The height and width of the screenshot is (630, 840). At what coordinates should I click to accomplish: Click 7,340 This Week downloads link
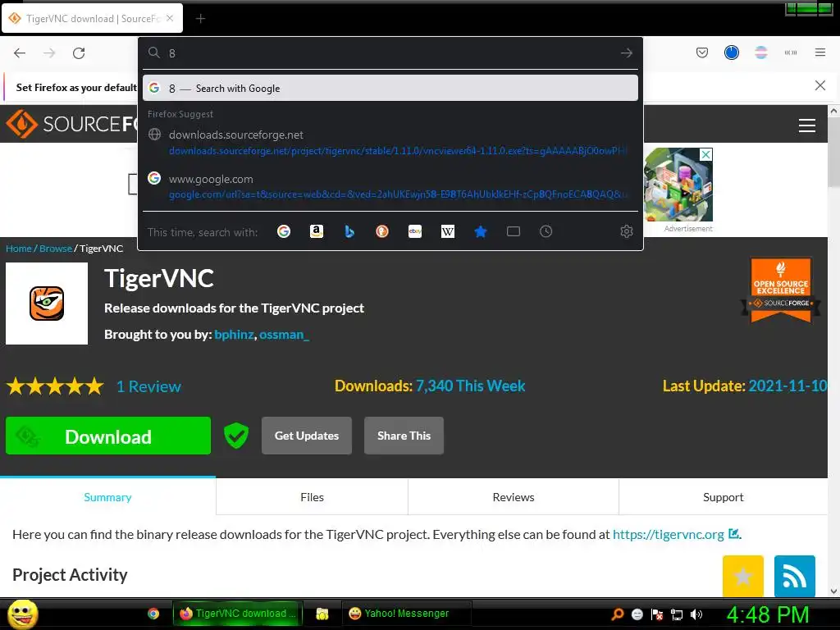coord(470,386)
